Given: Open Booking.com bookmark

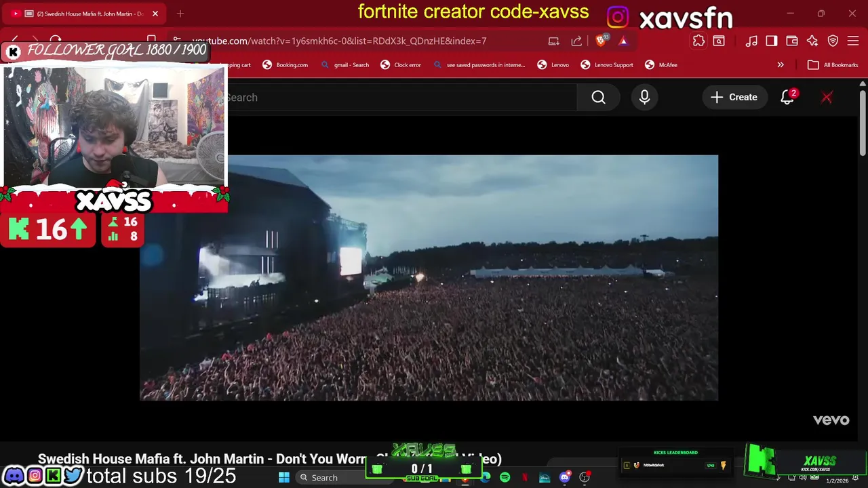Looking at the screenshot, I should [285, 65].
